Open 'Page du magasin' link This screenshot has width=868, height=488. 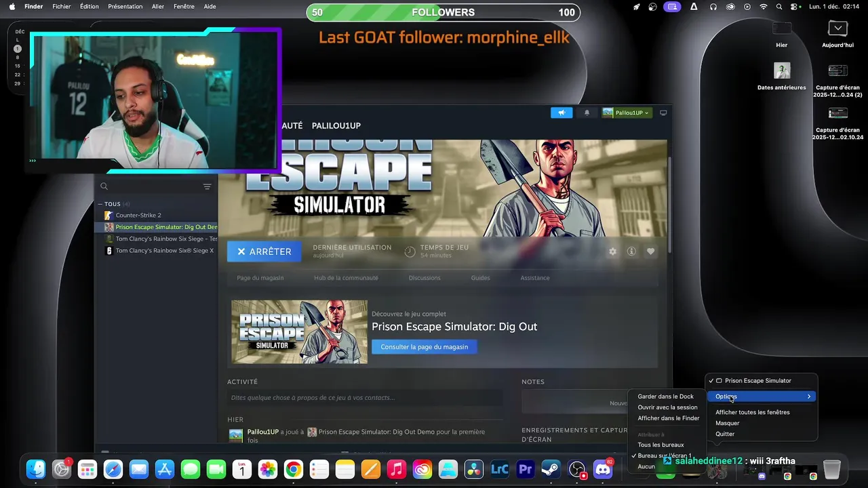point(260,278)
